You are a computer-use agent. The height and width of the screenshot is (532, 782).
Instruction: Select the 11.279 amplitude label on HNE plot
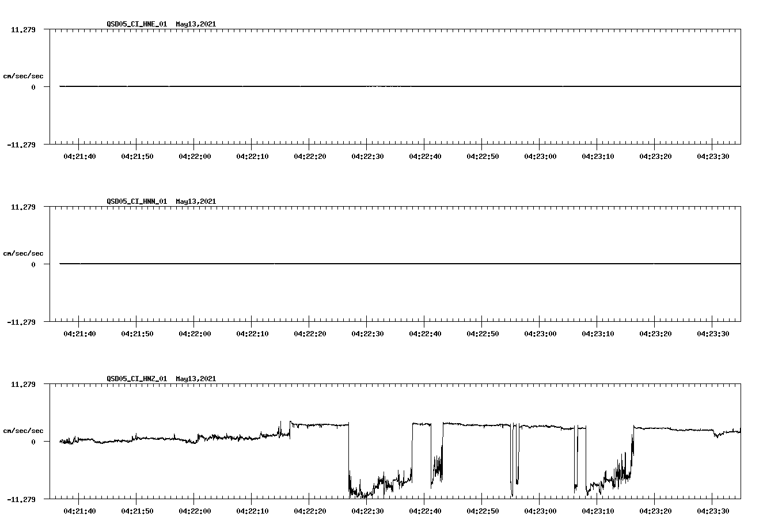(x=24, y=29)
